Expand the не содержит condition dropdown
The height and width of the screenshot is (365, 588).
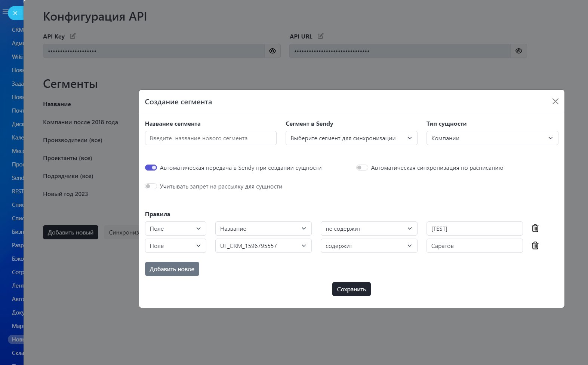369,228
